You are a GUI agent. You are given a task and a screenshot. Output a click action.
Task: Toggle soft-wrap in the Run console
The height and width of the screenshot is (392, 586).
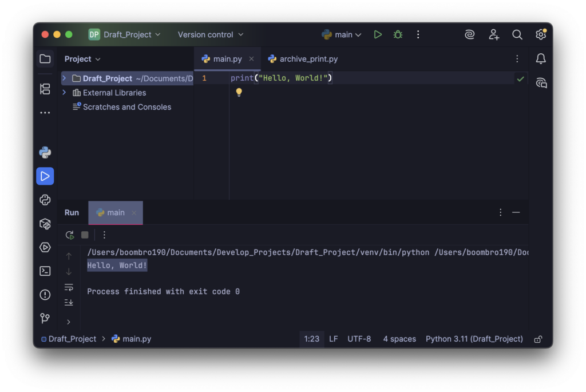69,287
